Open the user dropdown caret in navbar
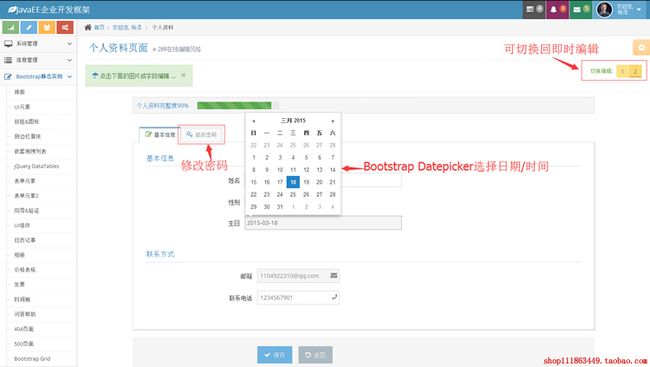This screenshot has width=650, height=367. pyautogui.click(x=639, y=9)
